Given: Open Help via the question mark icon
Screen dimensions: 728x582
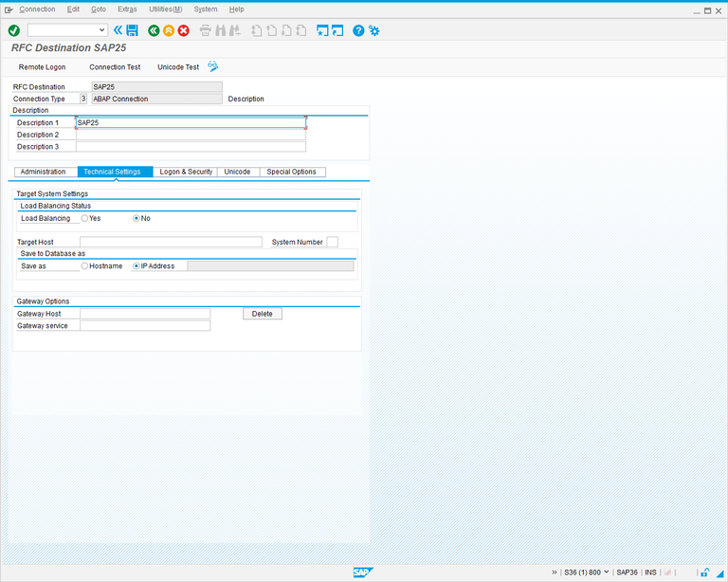Looking at the screenshot, I should tap(358, 30).
